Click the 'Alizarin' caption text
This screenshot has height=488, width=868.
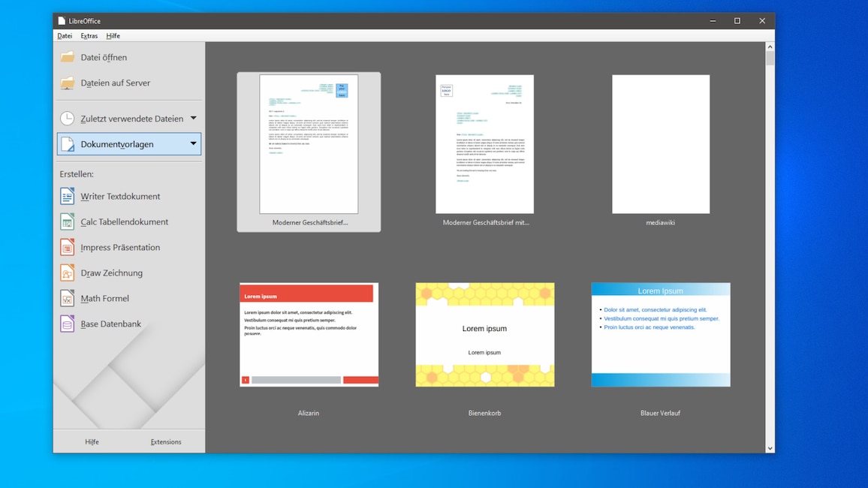pyautogui.click(x=309, y=413)
